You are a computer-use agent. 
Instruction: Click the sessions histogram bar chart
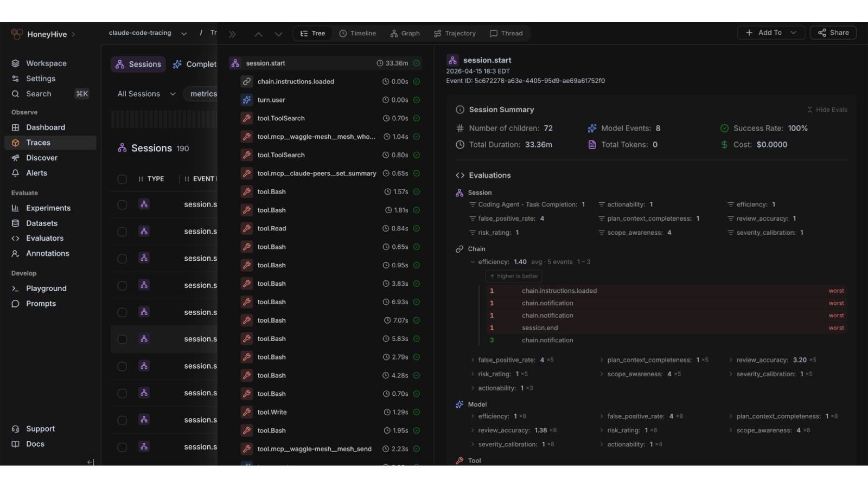click(x=164, y=119)
